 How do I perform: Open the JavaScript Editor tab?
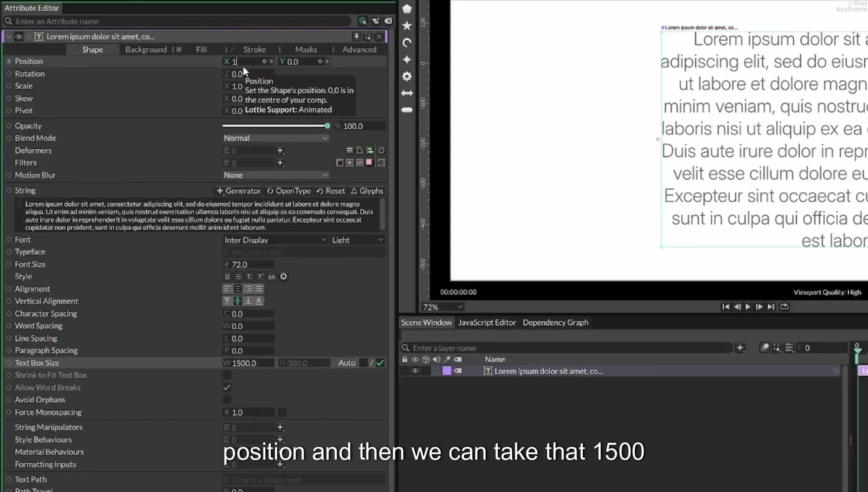(x=487, y=322)
